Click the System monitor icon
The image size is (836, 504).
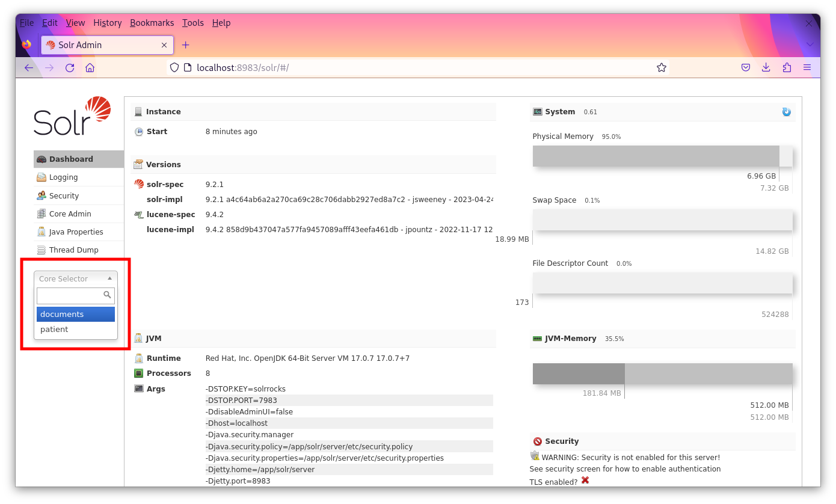click(538, 112)
